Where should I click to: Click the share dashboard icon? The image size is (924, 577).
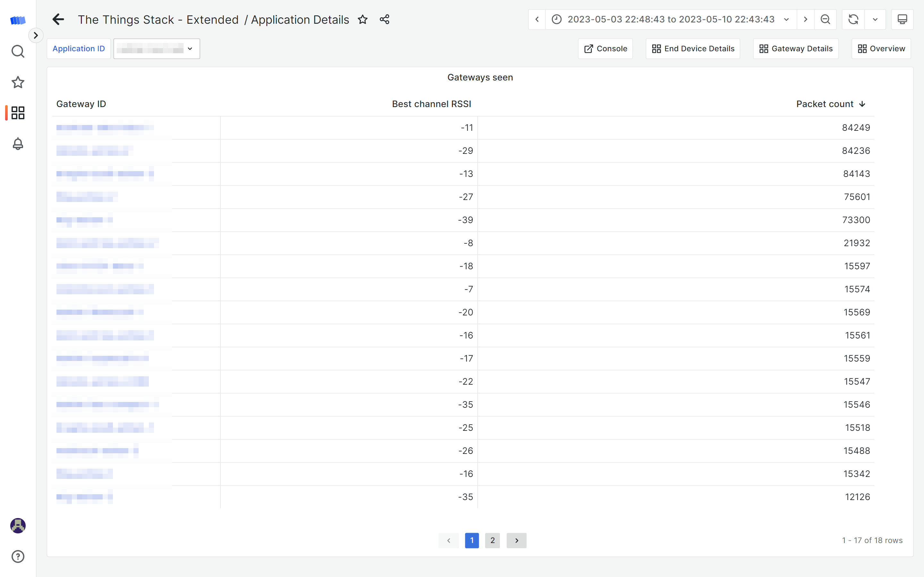click(384, 20)
